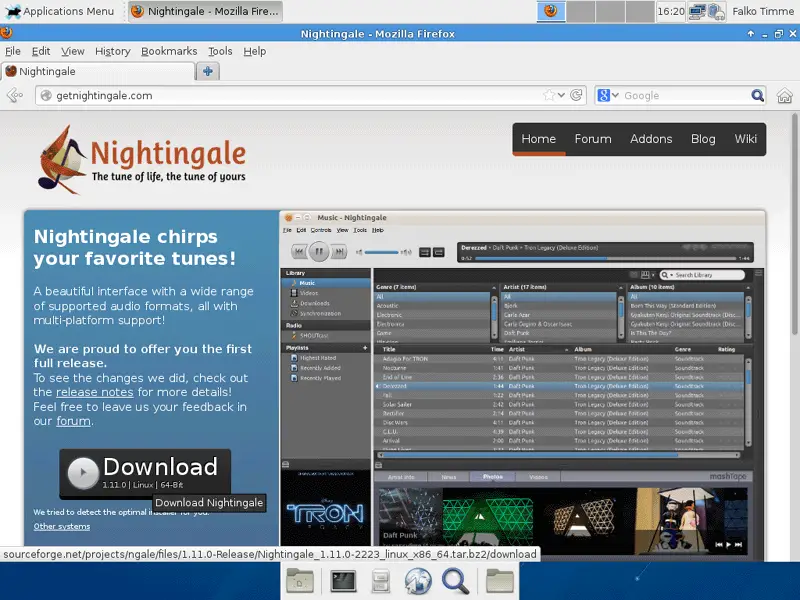Open the Applications Menu
The height and width of the screenshot is (600, 800).
[60, 11]
